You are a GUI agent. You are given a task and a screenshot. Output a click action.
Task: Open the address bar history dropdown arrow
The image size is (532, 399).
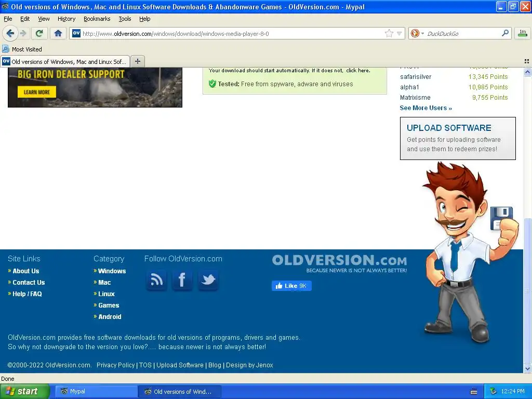[x=400, y=33]
